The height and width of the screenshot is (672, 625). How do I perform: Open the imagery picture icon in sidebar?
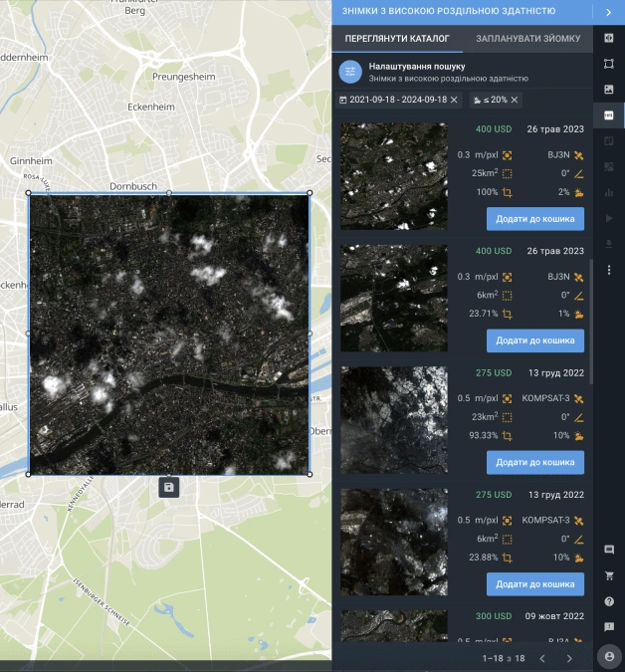pyautogui.click(x=609, y=90)
